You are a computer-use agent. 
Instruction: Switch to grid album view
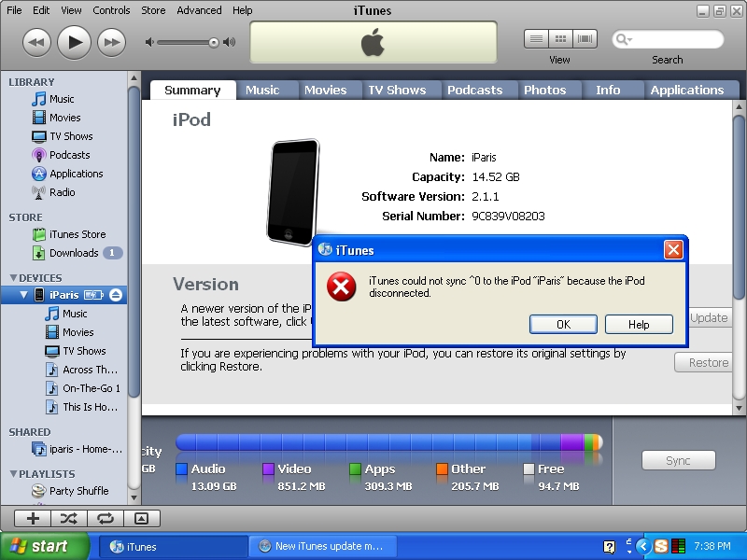pyautogui.click(x=561, y=39)
